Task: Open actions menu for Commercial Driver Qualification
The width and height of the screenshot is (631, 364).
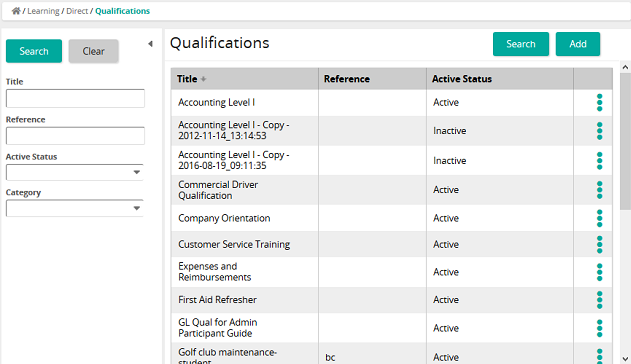Action: pyautogui.click(x=599, y=190)
